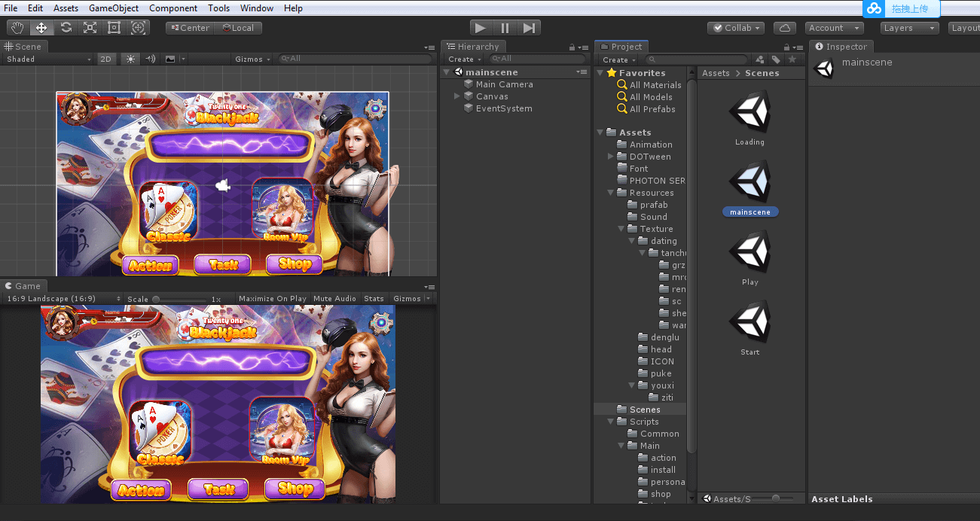Open the Create button in the Project panel

pyautogui.click(x=618, y=59)
